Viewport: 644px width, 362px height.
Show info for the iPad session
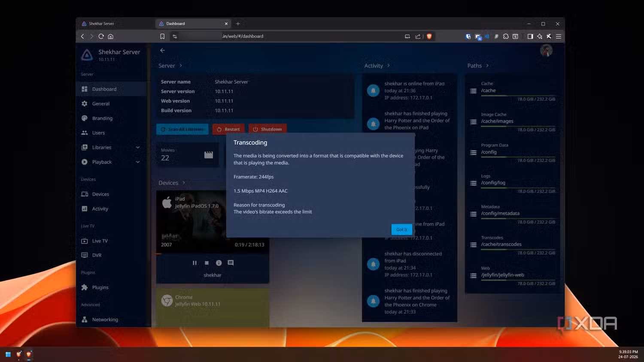pos(219,263)
